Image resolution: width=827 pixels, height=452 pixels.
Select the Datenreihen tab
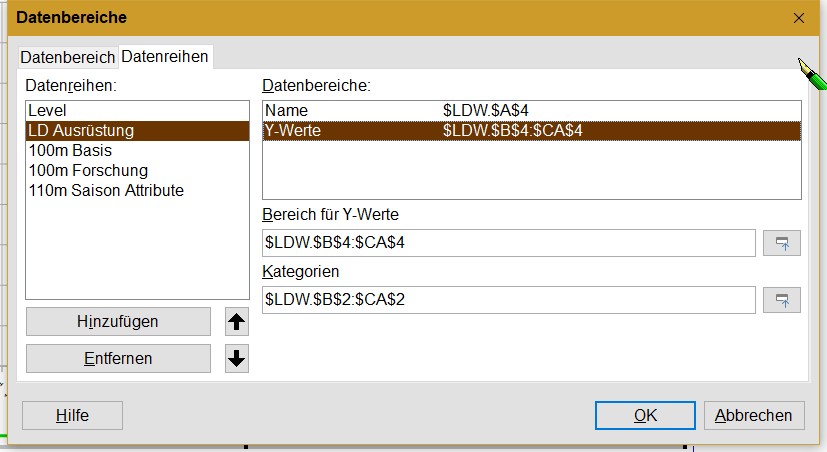[x=165, y=56]
